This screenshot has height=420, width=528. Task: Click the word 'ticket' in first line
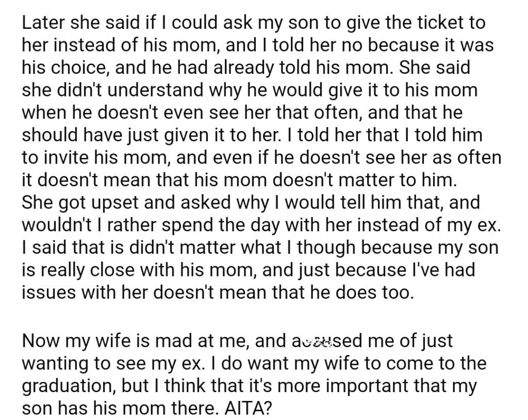click(441, 23)
